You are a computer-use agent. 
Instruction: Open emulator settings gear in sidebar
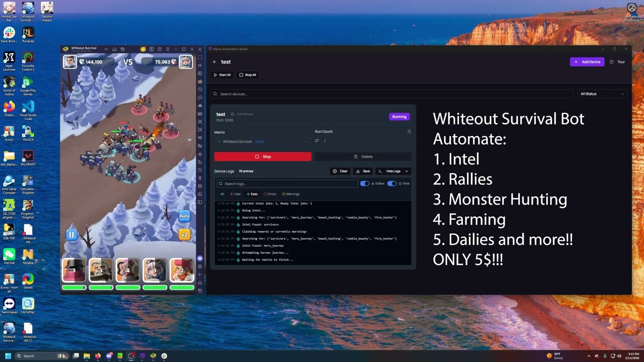coord(200,266)
